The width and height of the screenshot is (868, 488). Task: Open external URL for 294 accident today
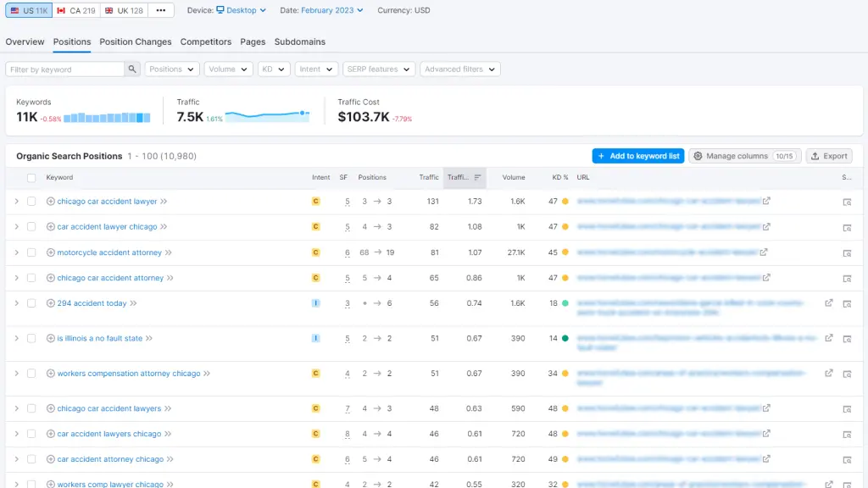pyautogui.click(x=829, y=303)
